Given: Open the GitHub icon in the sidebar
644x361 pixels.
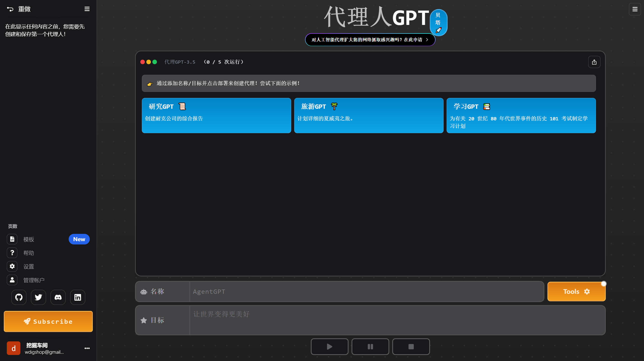Looking at the screenshot, I should tap(19, 297).
